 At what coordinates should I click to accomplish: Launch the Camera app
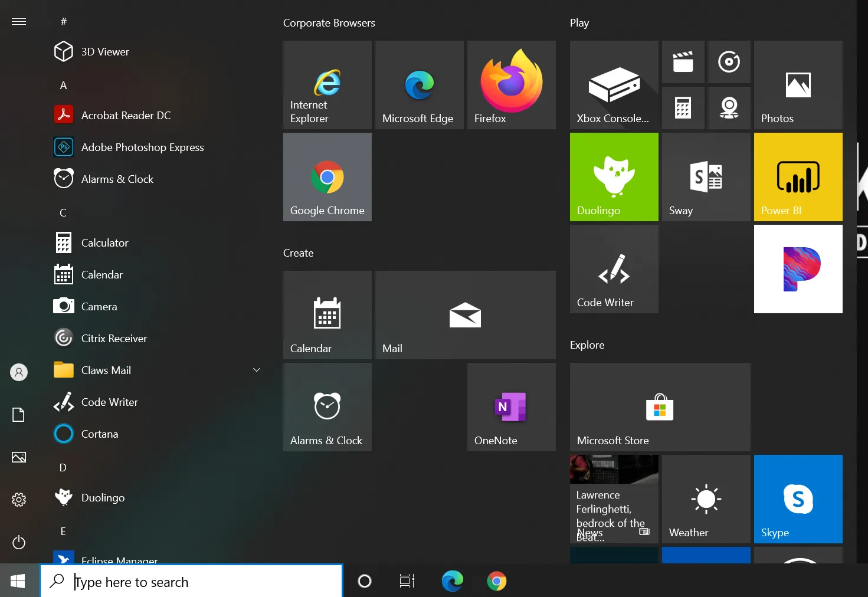coord(156,307)
